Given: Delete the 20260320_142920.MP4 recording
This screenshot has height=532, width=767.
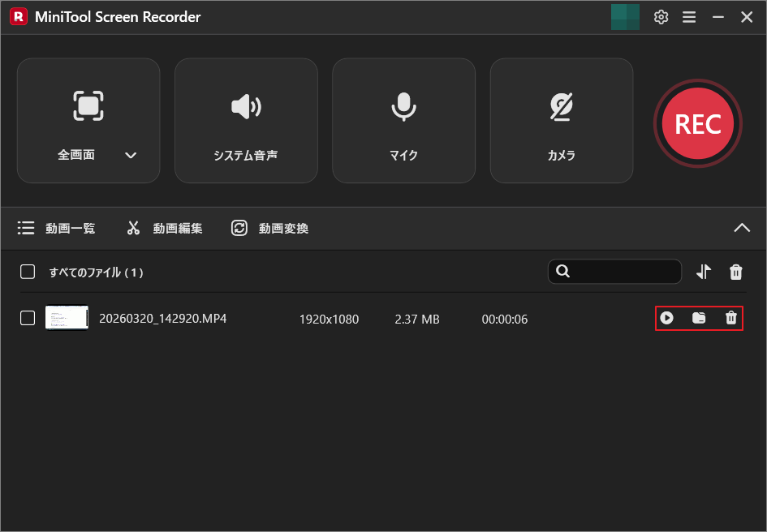Looking at the screenshot, I should (730, 318).
